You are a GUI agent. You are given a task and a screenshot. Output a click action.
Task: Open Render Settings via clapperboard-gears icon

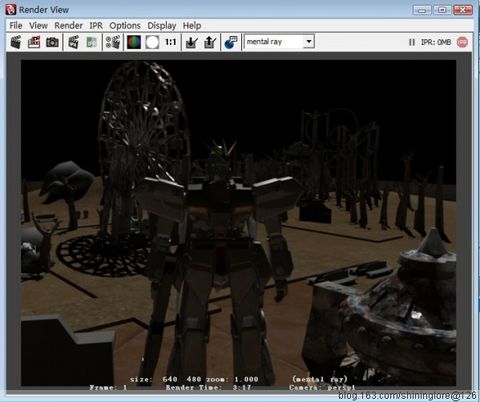click(113, 42)
